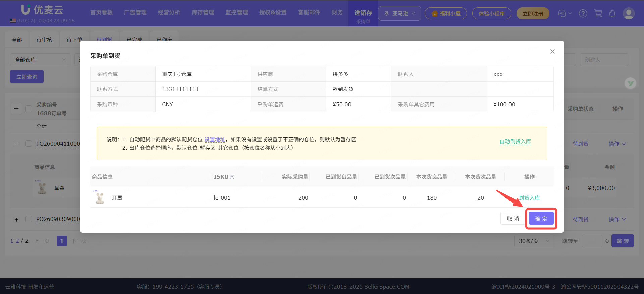Click the 创建人 filter field
This screenshot has height=294, width=644.
(x=604, y=60)
